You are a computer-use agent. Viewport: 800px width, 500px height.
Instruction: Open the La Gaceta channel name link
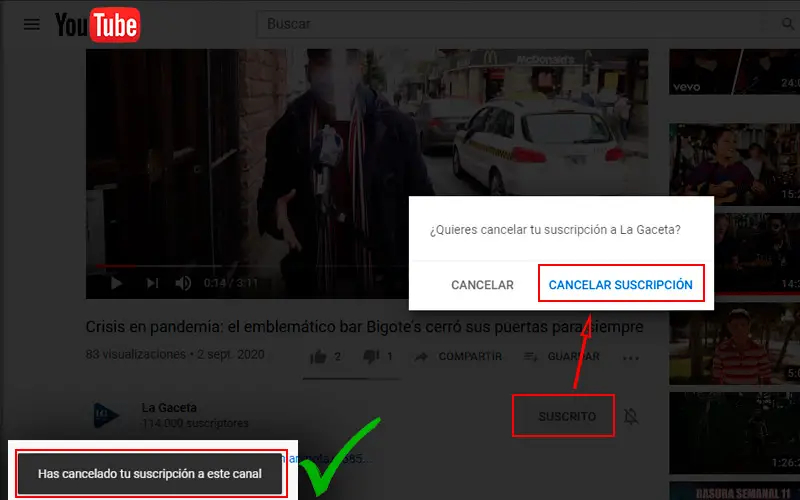[x=169, y=408]
